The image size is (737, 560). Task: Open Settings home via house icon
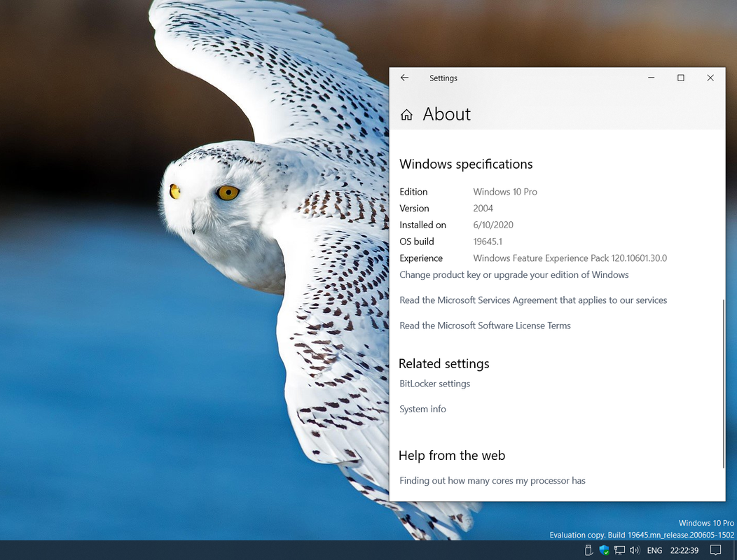pyautogui.click(x=406, y=115)
